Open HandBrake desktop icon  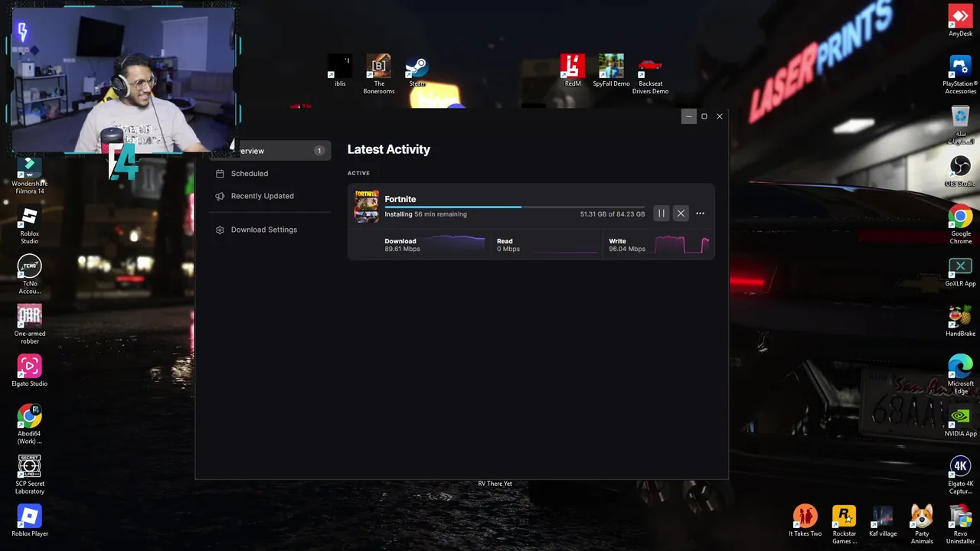960,321
